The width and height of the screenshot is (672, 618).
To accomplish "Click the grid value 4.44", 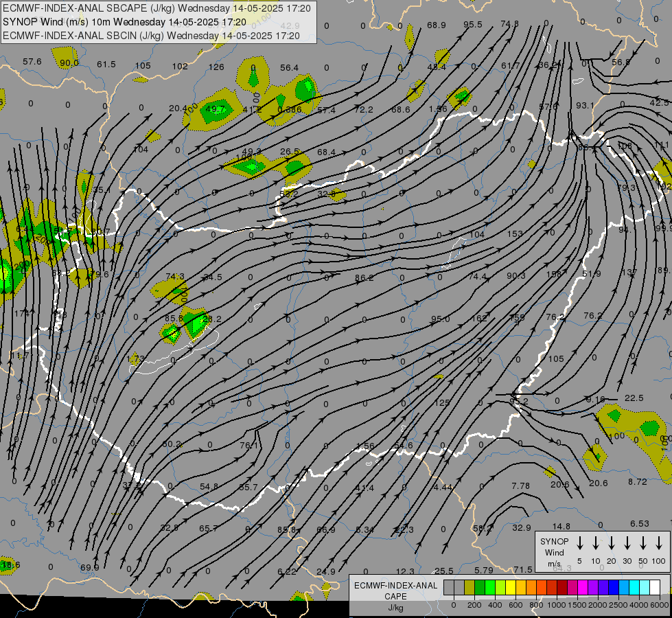I will (x=443, y=488).
